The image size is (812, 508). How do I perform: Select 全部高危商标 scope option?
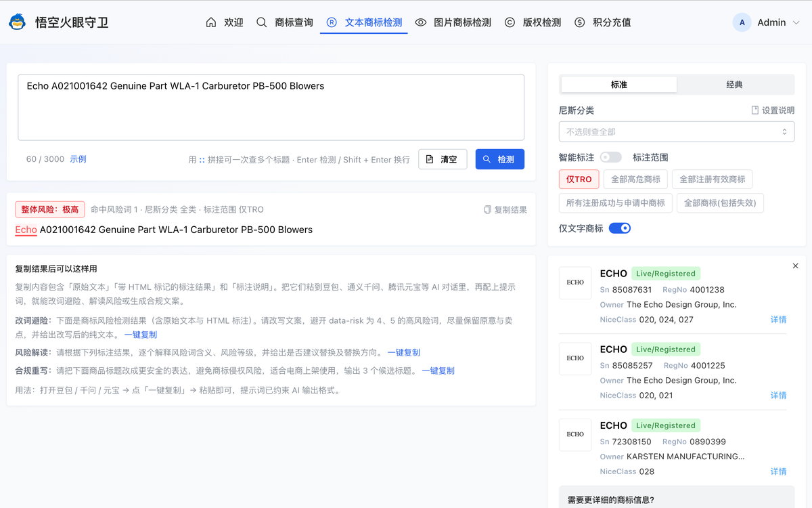[635, 179]
